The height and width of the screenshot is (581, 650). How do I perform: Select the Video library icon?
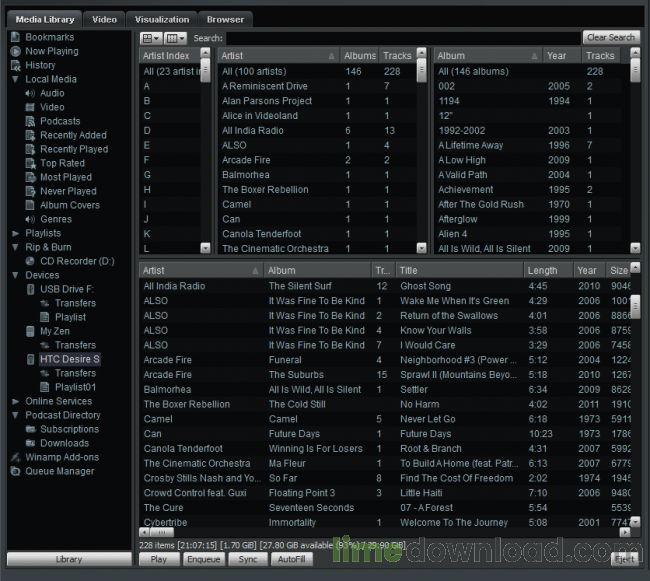[30, 108]
